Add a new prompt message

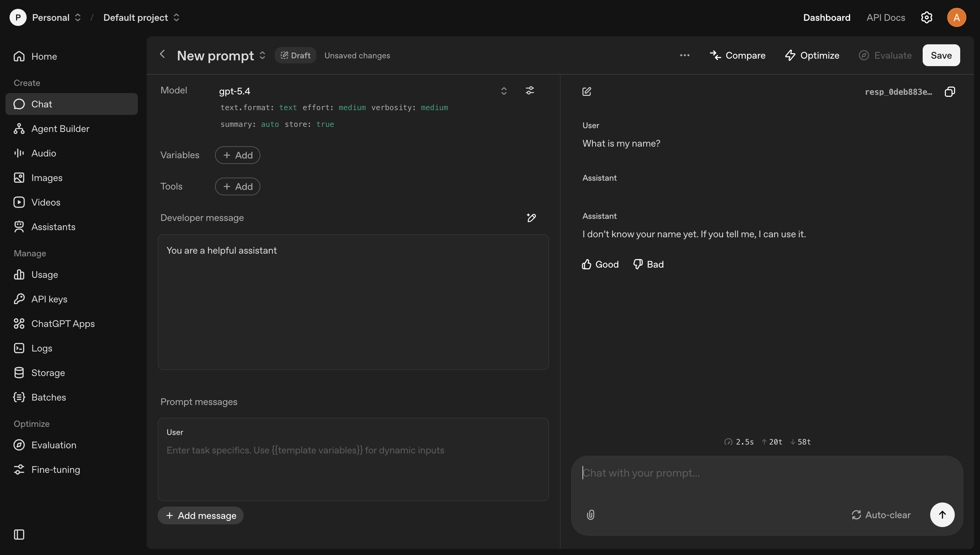pyautogui.click(x=200, y=515)
